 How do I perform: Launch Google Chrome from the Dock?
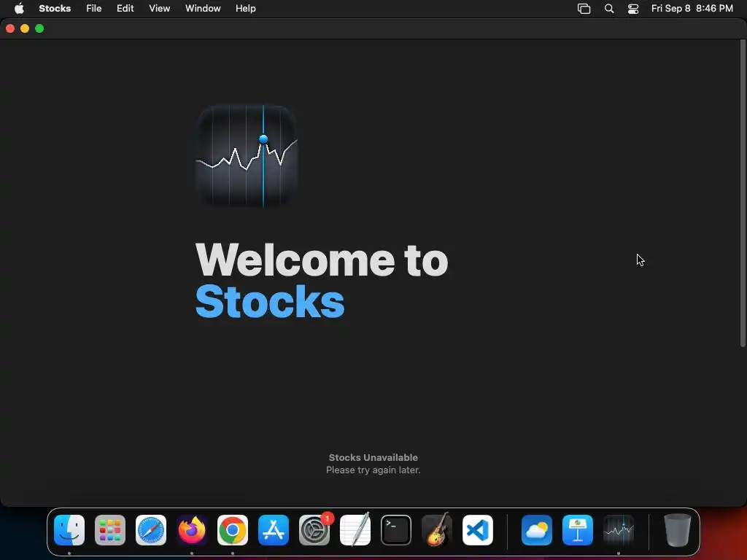tap(233, 530)
